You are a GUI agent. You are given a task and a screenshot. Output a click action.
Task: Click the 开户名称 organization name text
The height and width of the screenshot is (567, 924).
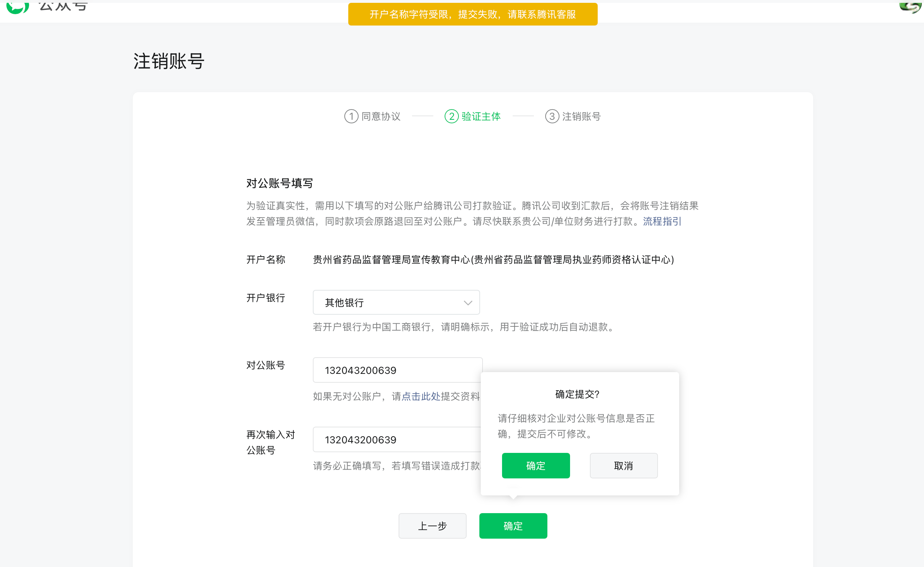(x=493, y=259)
